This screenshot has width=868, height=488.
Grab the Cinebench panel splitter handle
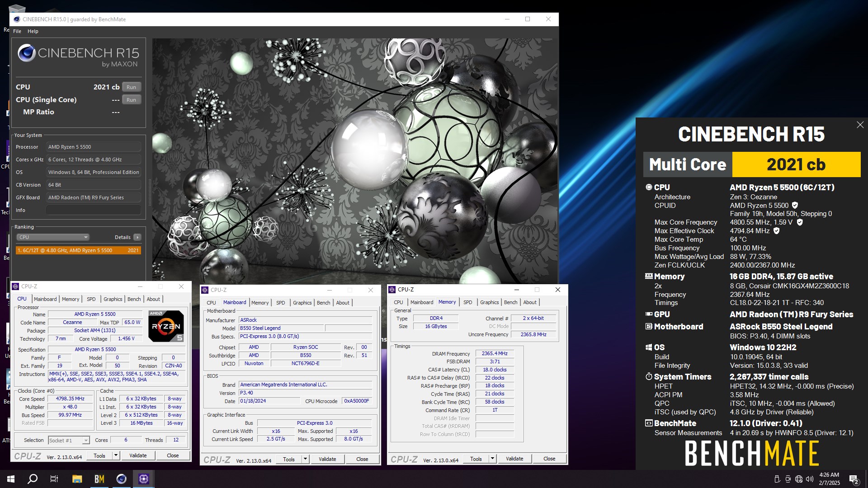[149, 192]
